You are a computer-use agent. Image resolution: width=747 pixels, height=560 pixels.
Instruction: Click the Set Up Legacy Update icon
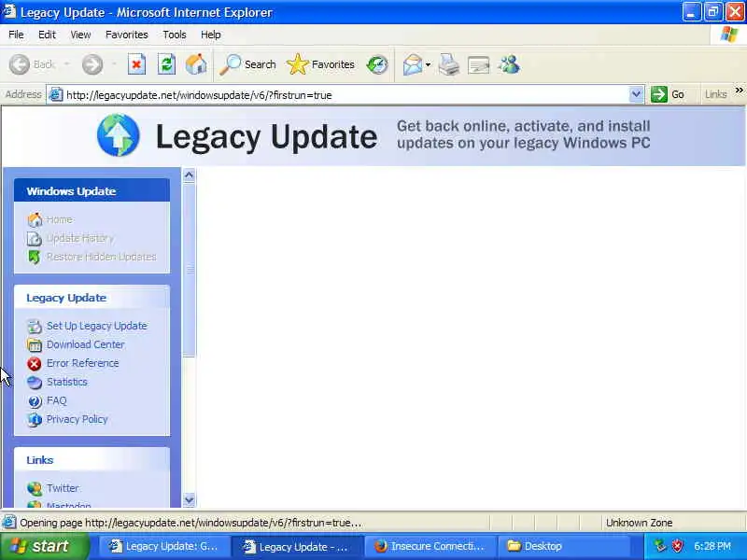pos(35,326)
